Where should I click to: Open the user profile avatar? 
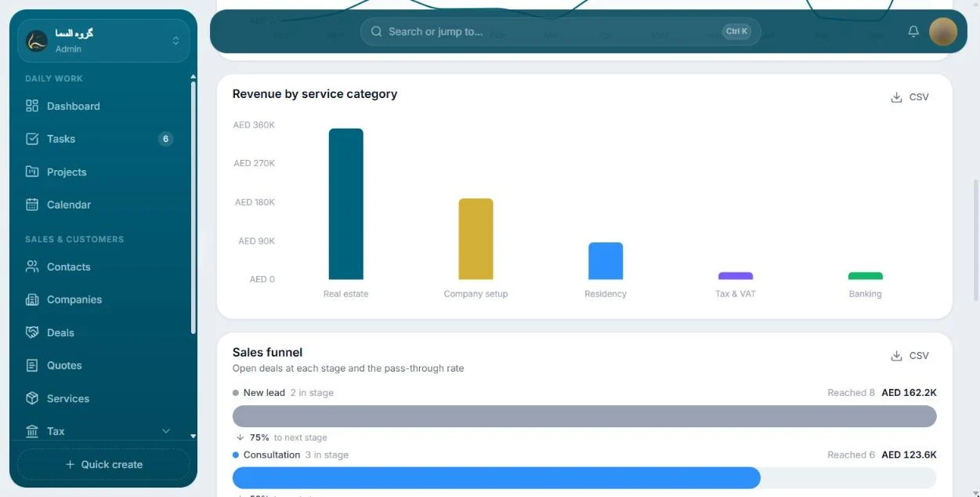(x=943, y=31)
